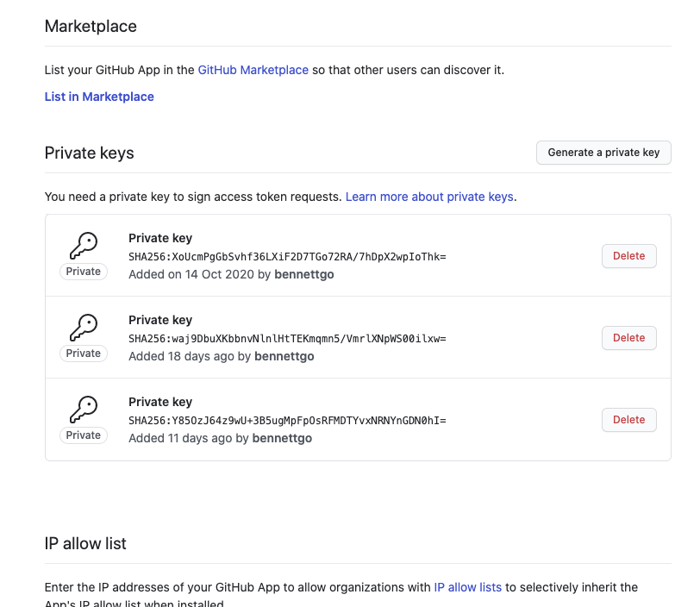Delete the private key added 18 days ago
This screenshot has height=607, width=700.
[628, 338]
